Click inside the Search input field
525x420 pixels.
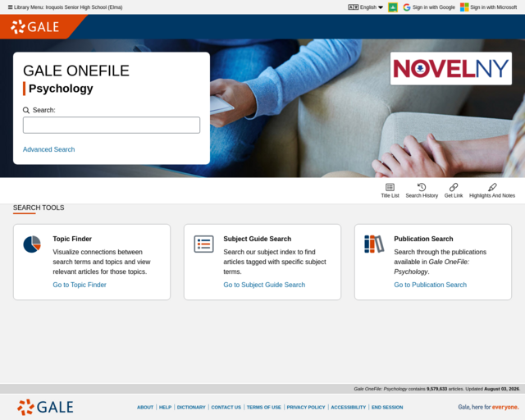click(112, 125)
